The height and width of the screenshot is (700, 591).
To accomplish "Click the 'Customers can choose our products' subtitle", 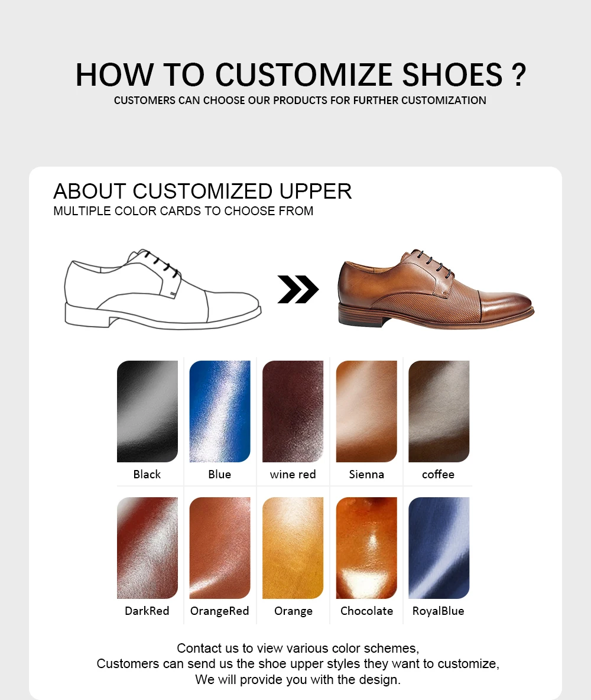I will coord(300,101).
